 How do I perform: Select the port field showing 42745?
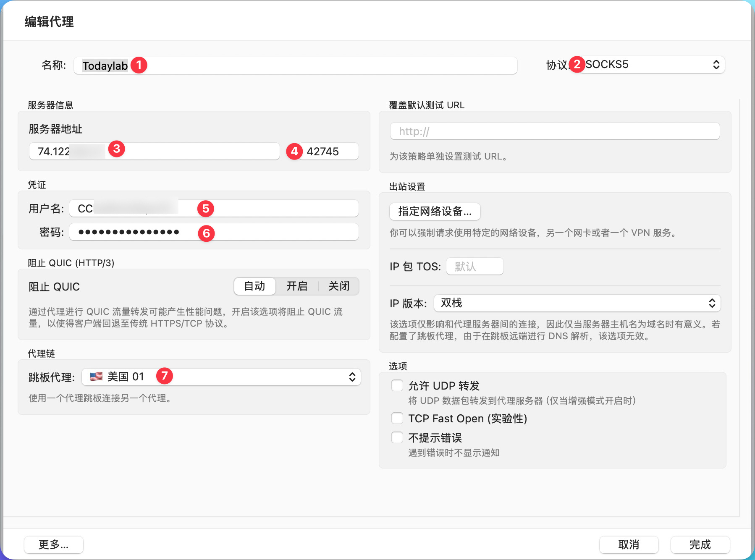tap(329, 152)
